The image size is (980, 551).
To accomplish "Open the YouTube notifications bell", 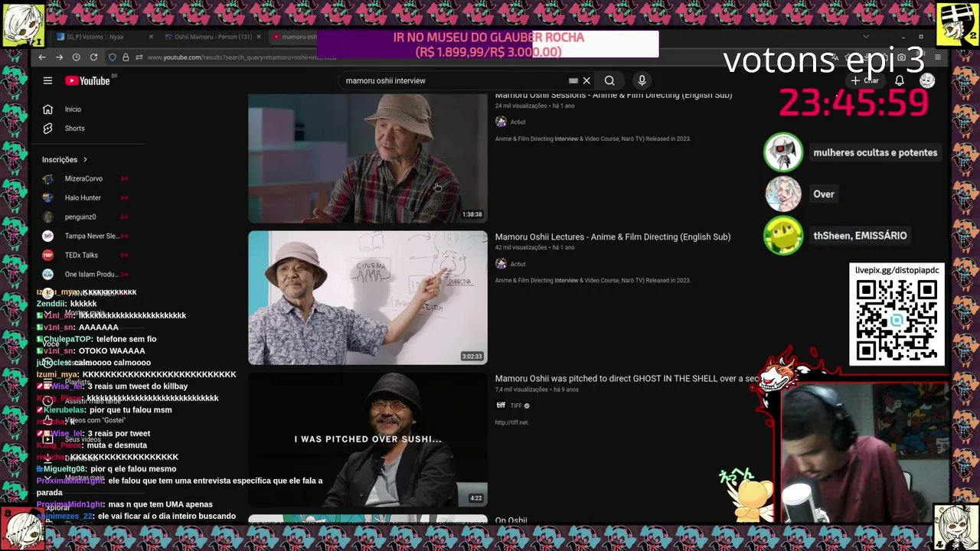I will pyautogui.click(x=900, y=80).
